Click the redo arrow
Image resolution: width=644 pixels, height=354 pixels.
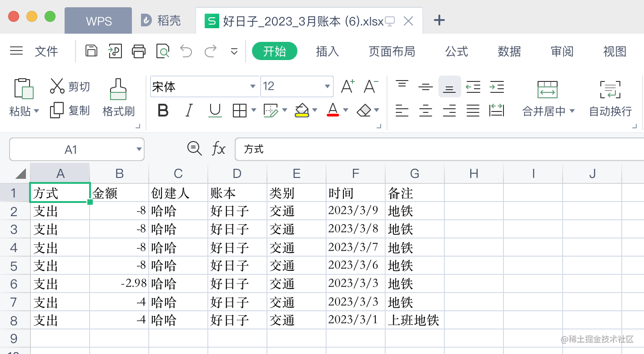pos(210,51)
